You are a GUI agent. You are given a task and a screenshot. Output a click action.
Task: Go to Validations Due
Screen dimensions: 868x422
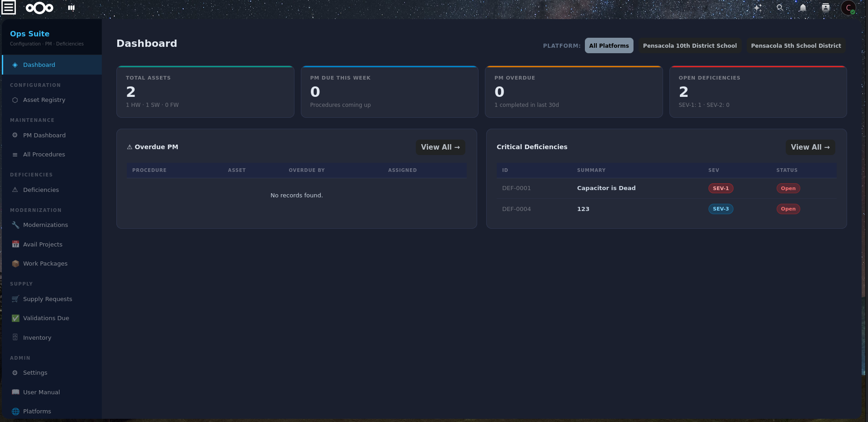(52, 318)
